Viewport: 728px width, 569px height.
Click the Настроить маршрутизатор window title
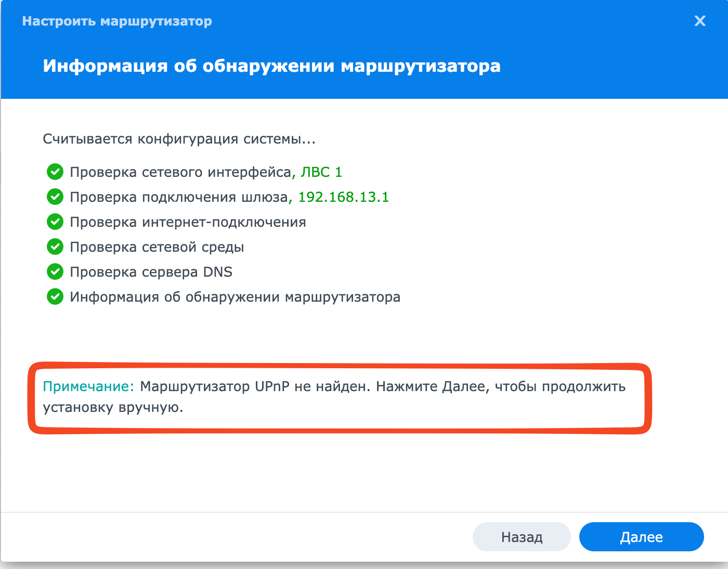(x=117, y=21)
